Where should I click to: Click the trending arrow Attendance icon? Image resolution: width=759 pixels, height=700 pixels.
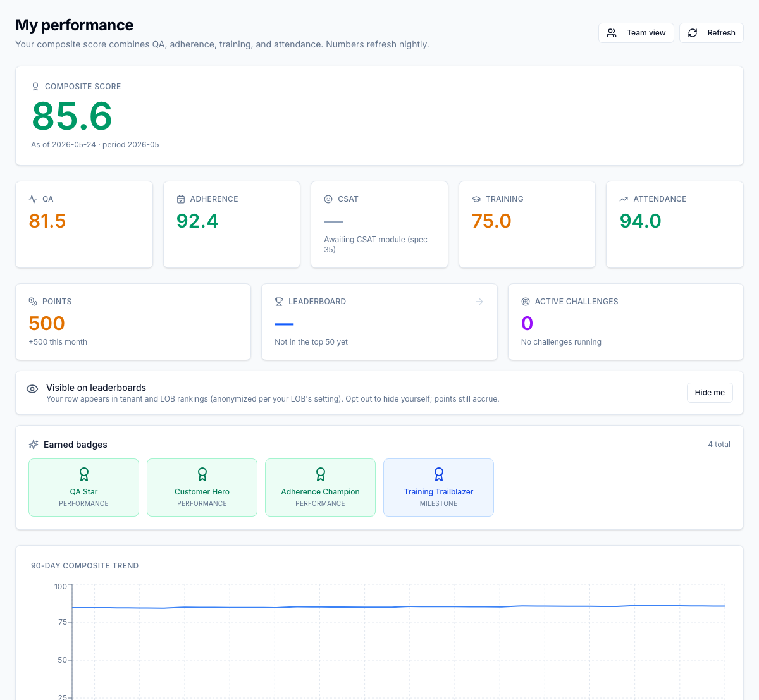click(x=624, y=199)
